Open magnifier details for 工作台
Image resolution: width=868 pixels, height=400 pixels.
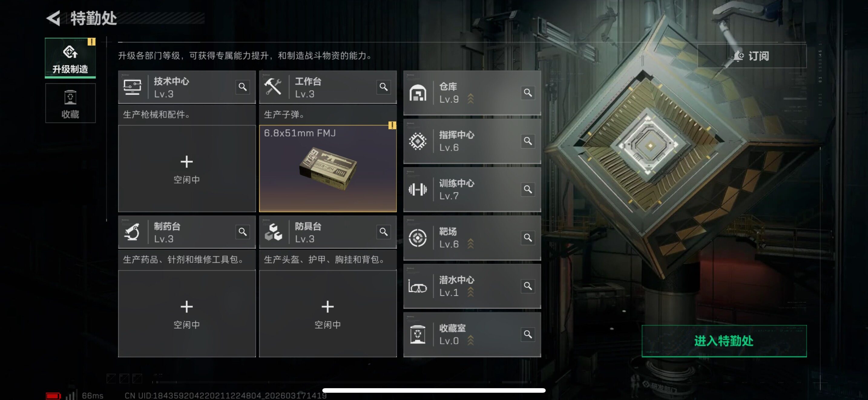click(383, 87)
